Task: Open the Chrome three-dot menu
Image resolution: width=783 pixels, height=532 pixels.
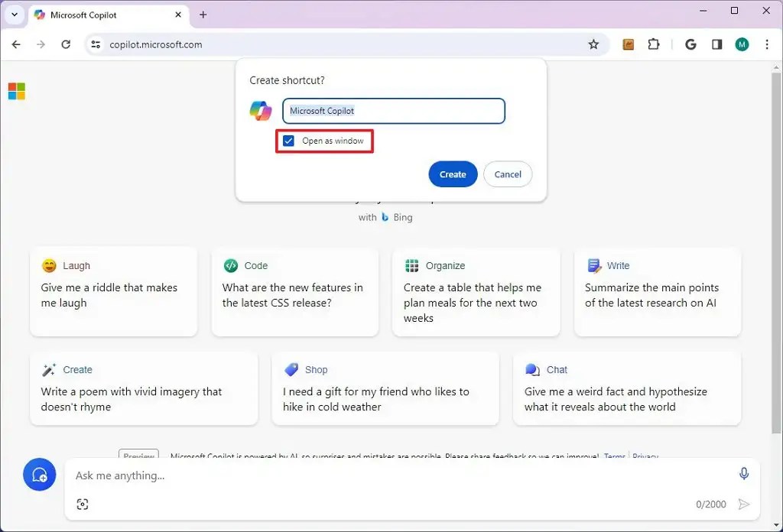Action: (768, 44)
